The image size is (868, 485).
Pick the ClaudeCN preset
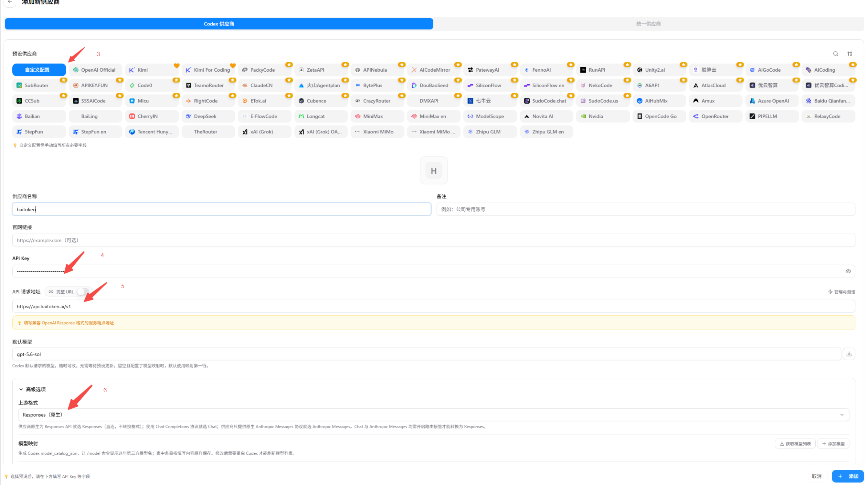tap(265, 85)
